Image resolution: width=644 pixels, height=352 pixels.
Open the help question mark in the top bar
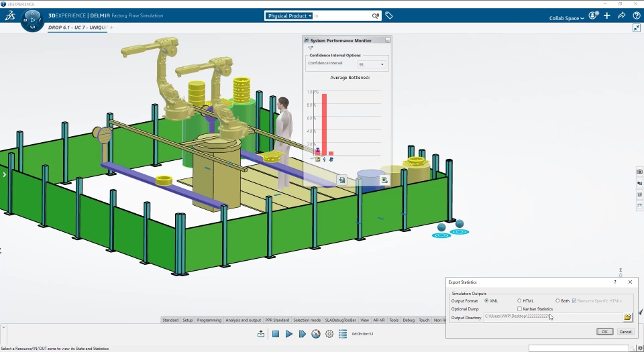coord(635,15)
